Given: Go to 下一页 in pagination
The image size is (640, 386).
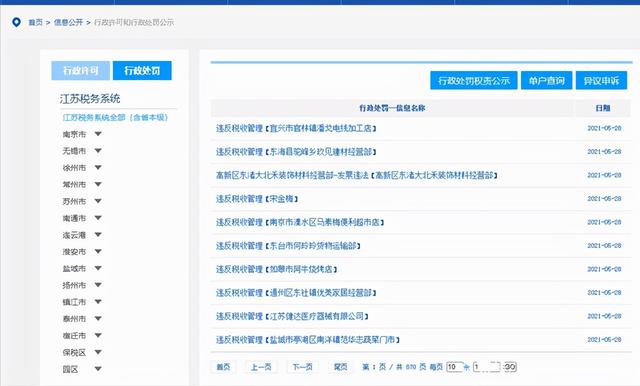Looking at the screenshot, I should point(302,367).
